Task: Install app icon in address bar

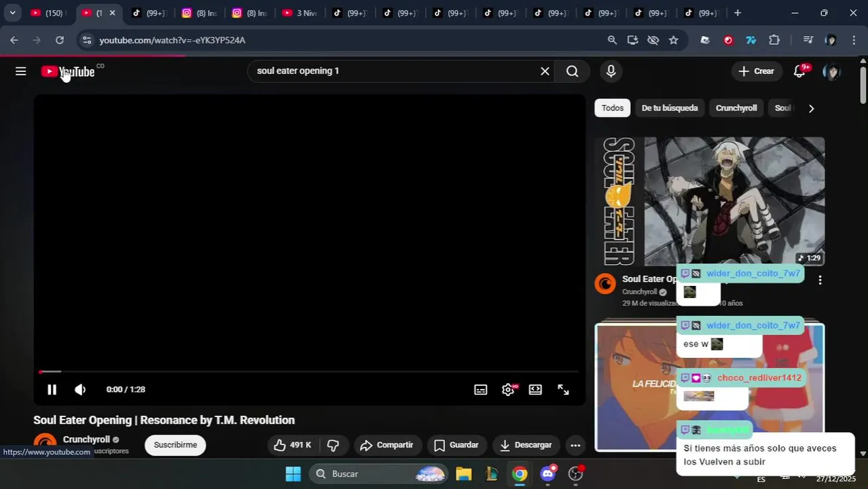Action: point(632,40)
